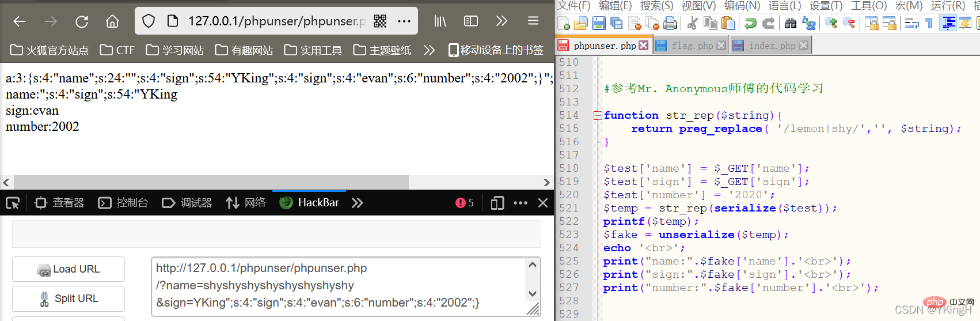Viewport: 980px width, 321px height.
Task: Click the Save All icon in Notepad++
Action: pos(617,23)
